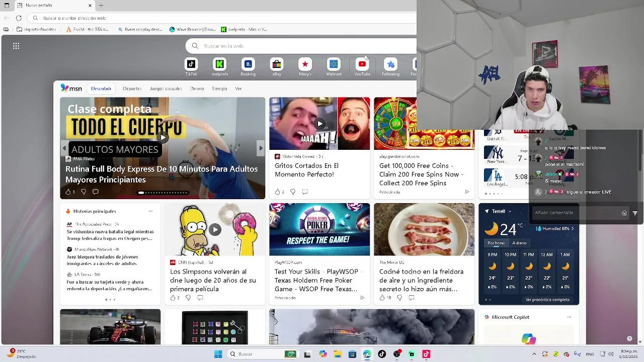Expand Humedad 69% weather details
Screen dimensions: 644x362
click(555, 228)
